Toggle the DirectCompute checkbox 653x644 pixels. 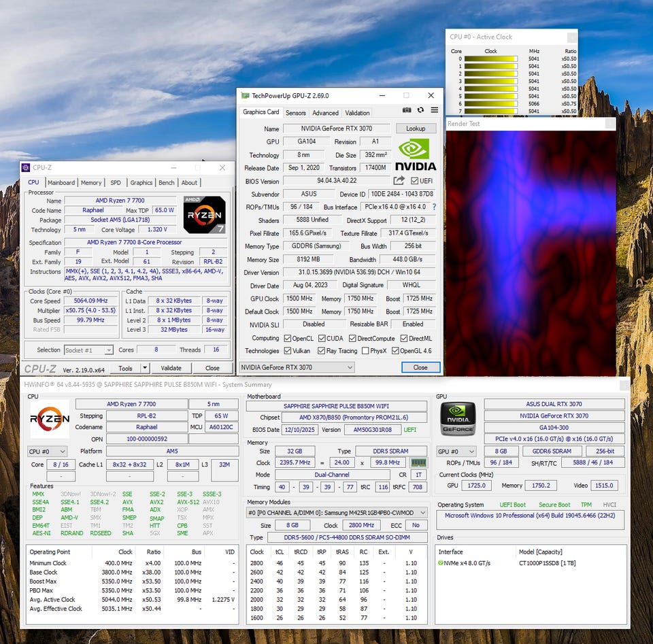click(x=352, y=338)
